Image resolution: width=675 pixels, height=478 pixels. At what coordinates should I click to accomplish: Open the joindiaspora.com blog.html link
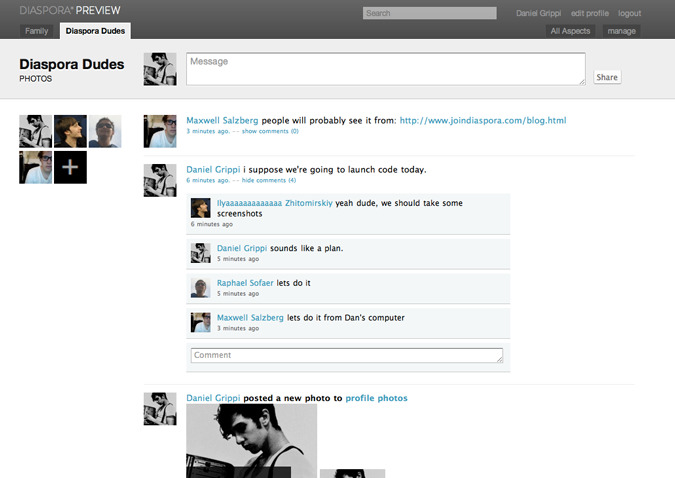pyautogui.click(x=483, y=121)
